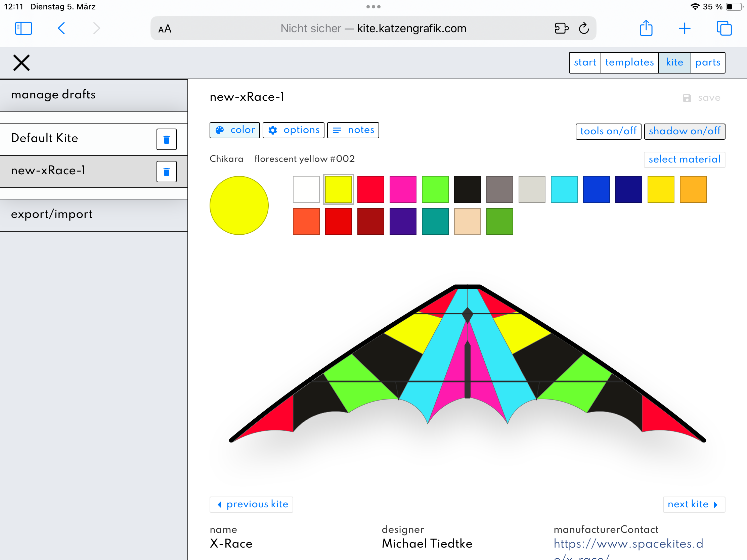
Task: Close the sidebar with the X icon
Action: coord(21,63)
